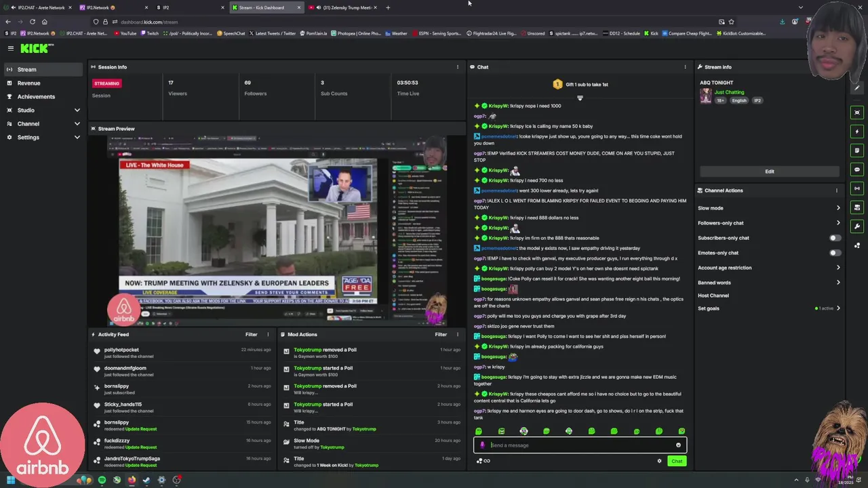The image size is (868, 488).
Task: Click the green Chat send button
Action: pyautogui.click(x=677, y=461)
